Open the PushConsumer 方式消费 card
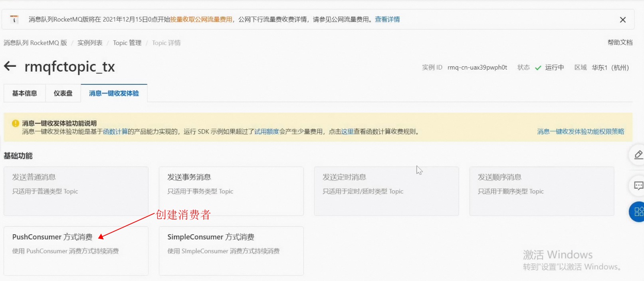Screen dimensions: 644x281 coord(76,251)
